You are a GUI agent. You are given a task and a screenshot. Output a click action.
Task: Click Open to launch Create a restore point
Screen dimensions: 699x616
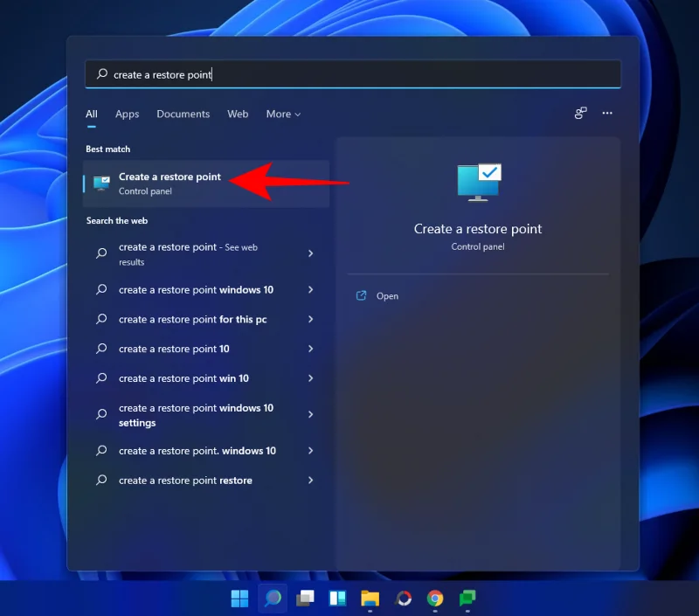point(387,295)
